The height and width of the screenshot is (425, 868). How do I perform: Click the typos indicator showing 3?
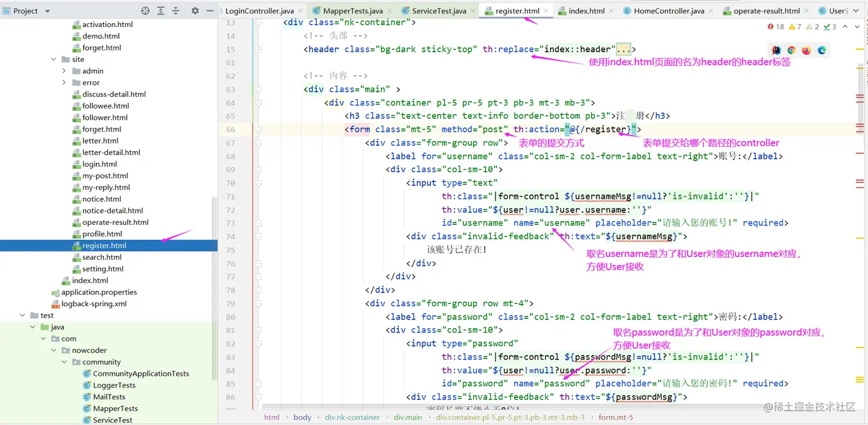point(830,26)
